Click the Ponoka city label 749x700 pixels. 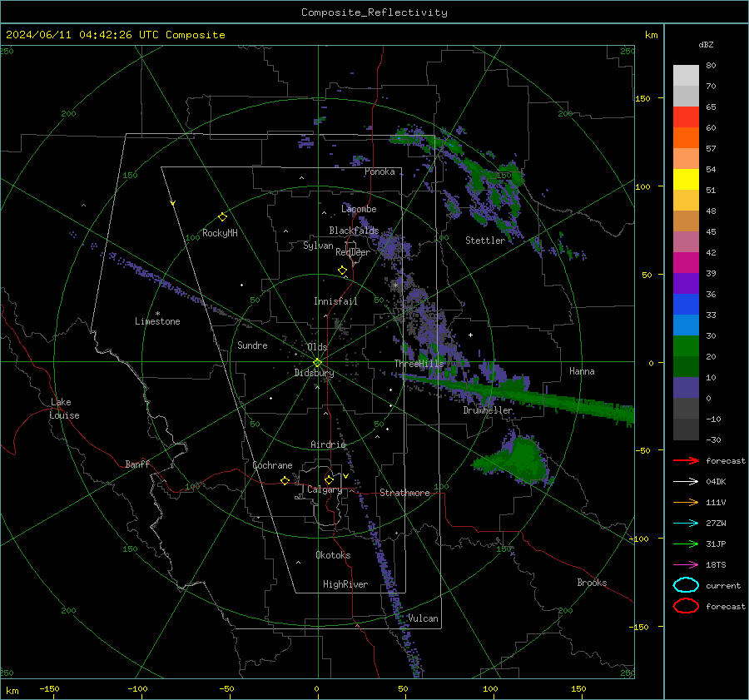click(x=379, y=171)
